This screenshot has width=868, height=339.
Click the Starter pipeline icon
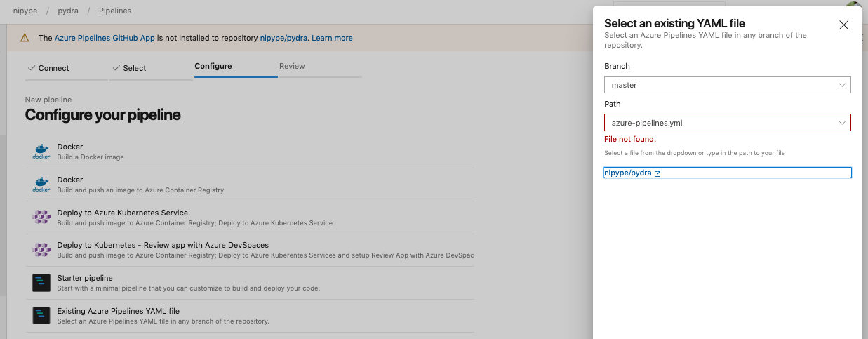[x=41, y=283]
